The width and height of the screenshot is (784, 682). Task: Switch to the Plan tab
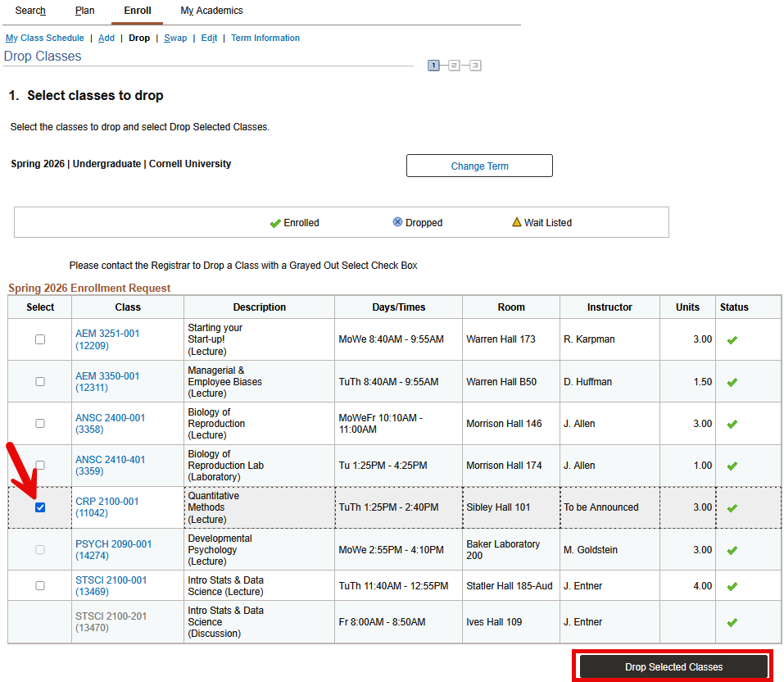84,11
